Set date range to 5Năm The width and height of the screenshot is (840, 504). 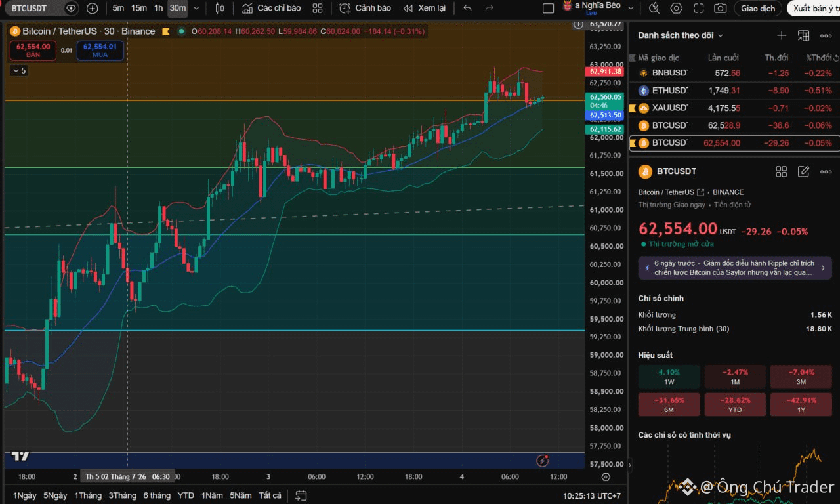tap(241, 495)
